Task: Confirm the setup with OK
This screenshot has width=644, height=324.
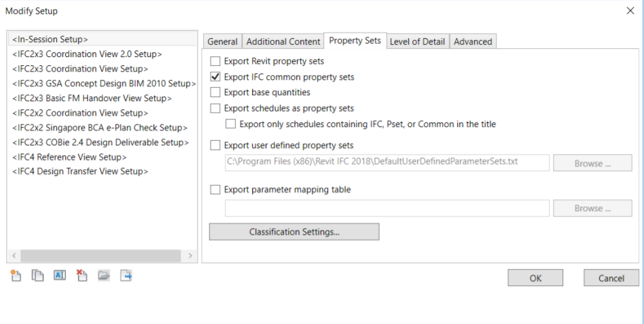Action: (x=535, y=278)
